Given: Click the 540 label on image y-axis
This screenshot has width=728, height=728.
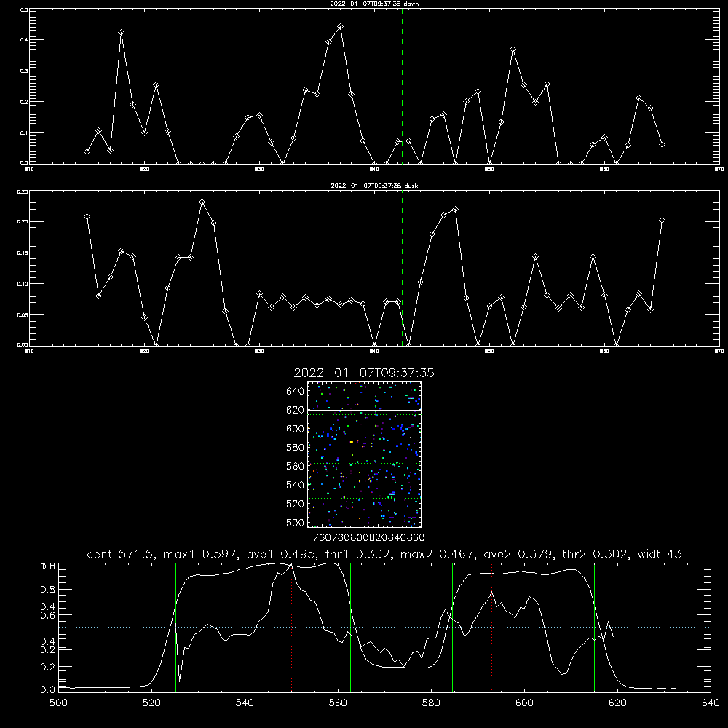Looking at the screenshot, I should [296, 485].
